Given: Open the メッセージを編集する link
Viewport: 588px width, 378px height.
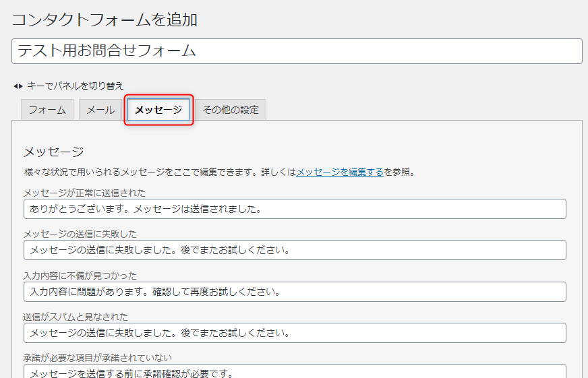Looking at the screenshot, I should 340,172.
